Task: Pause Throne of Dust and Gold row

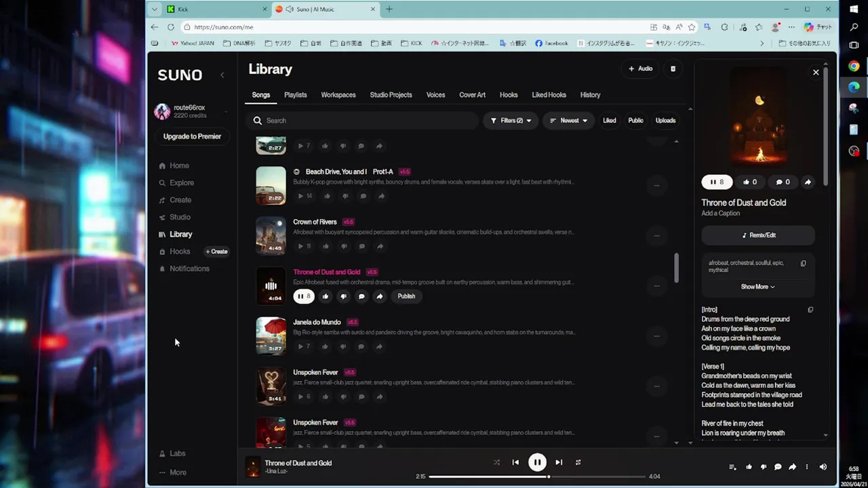Action: (304, 296)
